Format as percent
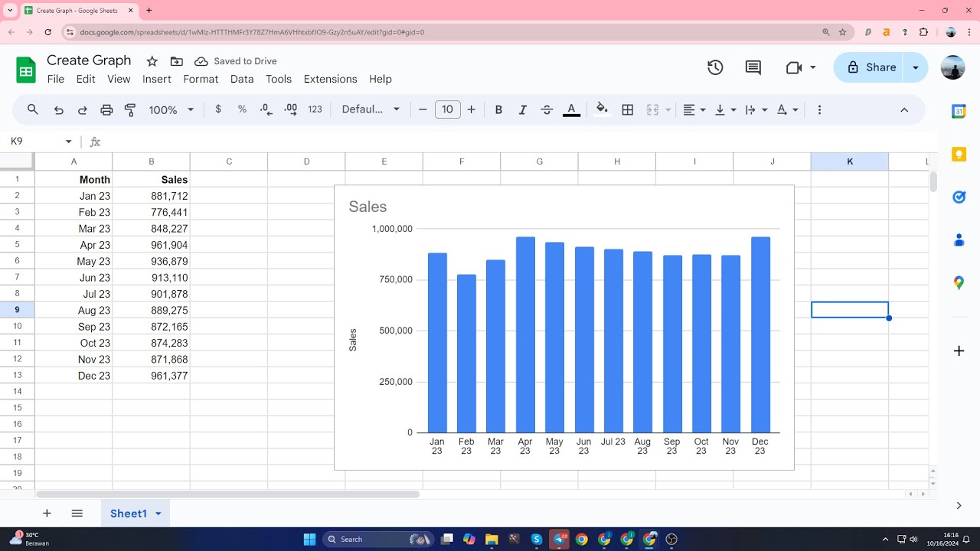Viewport: 980px width, 551px height. coord(242,109)
